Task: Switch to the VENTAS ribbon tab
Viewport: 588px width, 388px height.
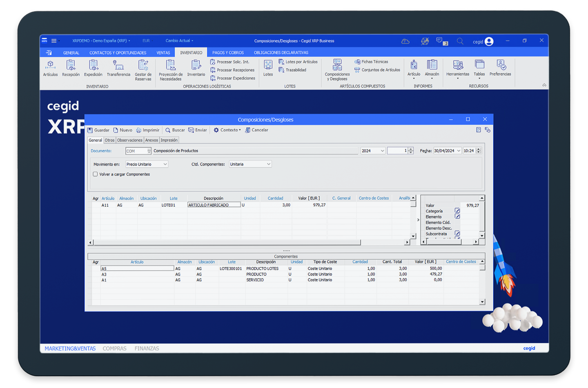Action: click(x=163, y=53)
